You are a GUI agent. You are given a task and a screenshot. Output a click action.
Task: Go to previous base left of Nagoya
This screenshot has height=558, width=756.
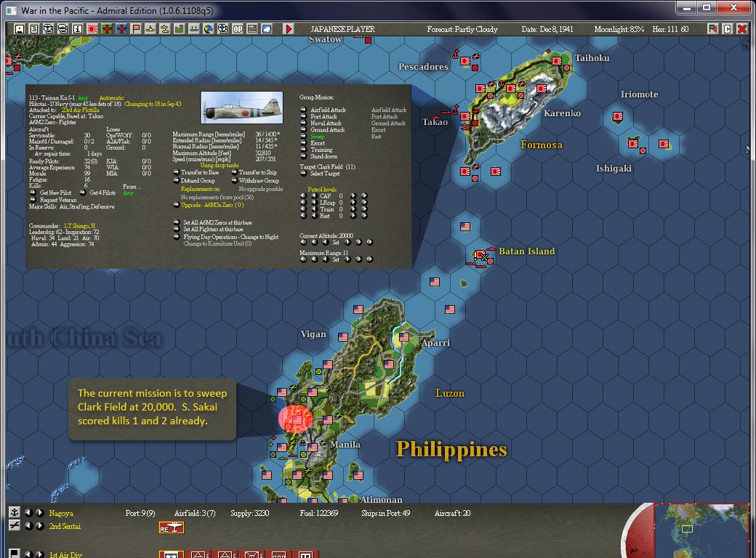click(28, 513)
